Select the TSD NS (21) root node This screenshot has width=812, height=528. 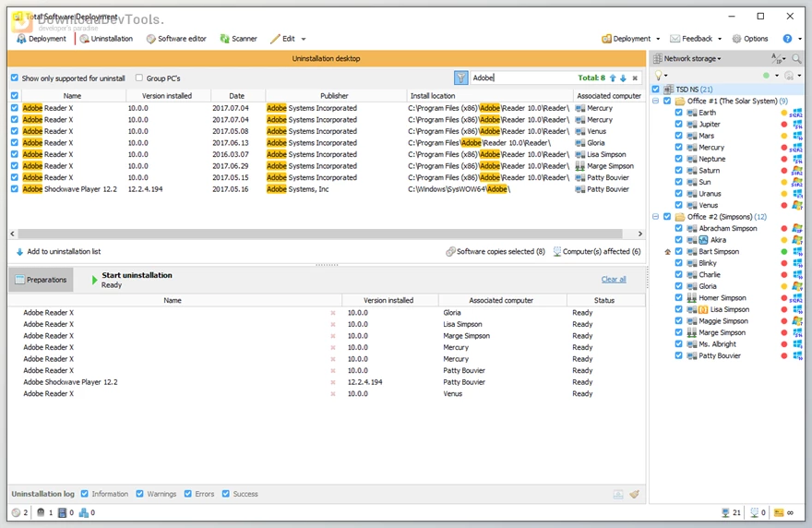point(694,90)
